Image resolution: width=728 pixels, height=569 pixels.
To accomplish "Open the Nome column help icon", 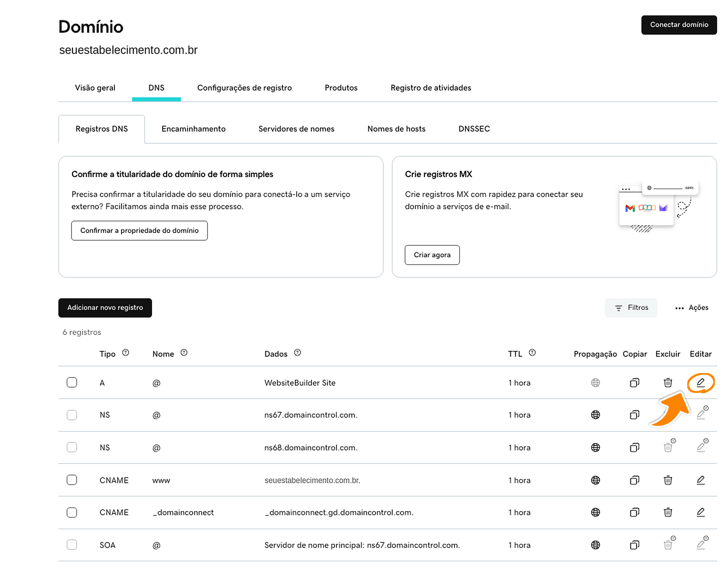I will [184, 353].
